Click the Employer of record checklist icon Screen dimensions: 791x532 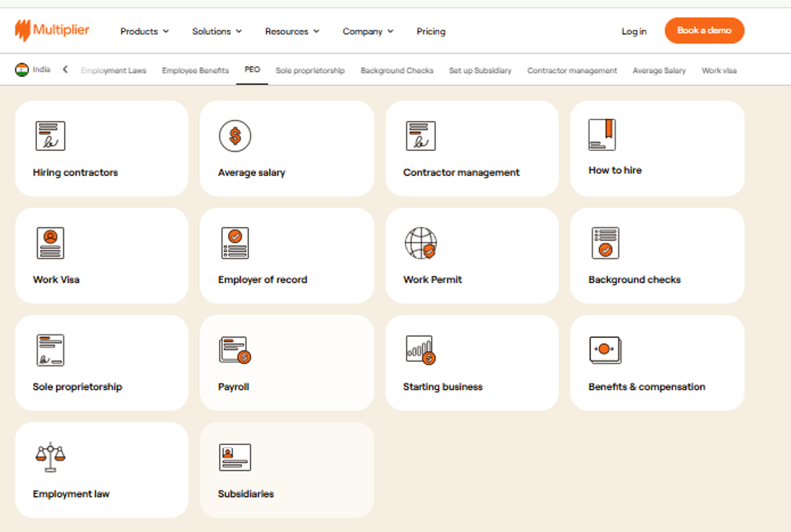(x=235, y=243)
